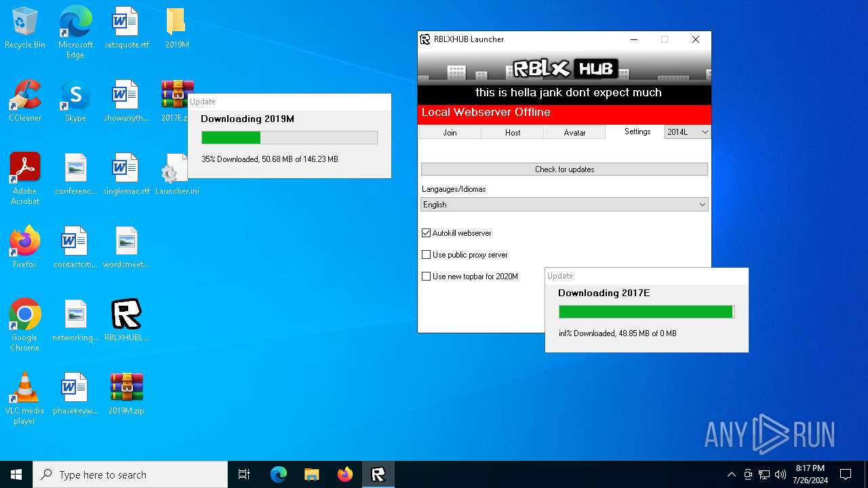The image size is (868, 488).
Task: Click the network icon in system tray
Action: 764,474
